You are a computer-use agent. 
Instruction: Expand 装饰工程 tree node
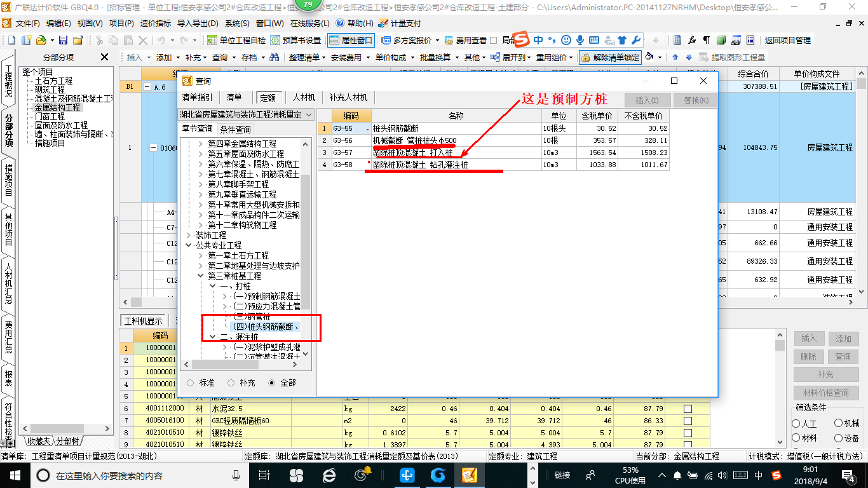(189, 235)
